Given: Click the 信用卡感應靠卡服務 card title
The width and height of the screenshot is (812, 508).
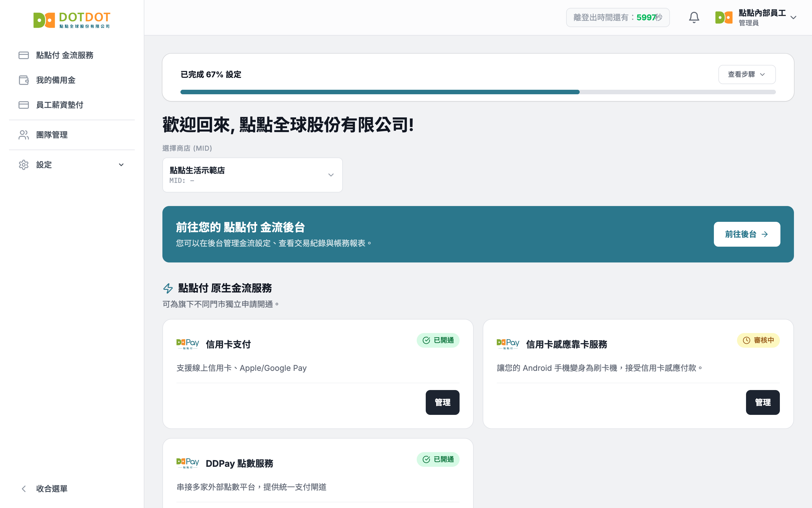Looking at the screenshot, I should tap(566, 344).
